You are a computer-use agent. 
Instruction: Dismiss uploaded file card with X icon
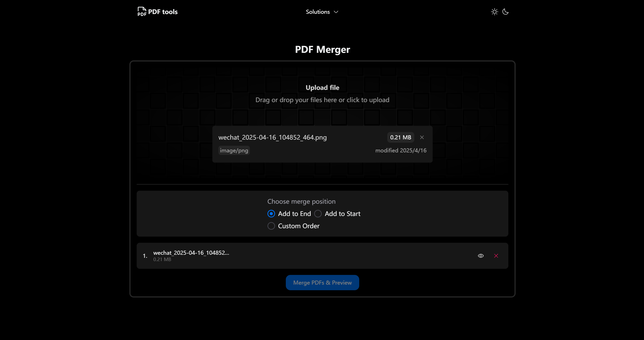coord(421,137)
